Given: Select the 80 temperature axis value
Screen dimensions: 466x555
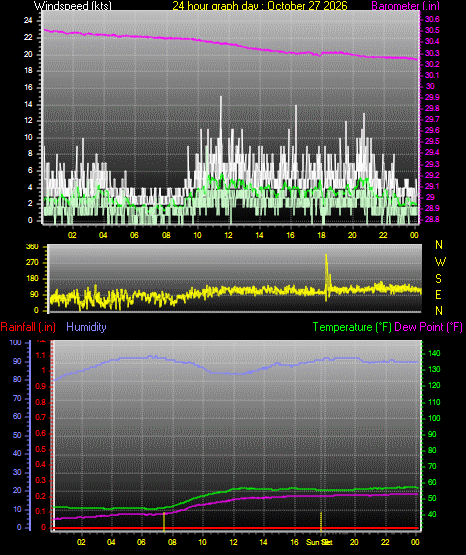Looking at the screenshot, I should [432, 451].
